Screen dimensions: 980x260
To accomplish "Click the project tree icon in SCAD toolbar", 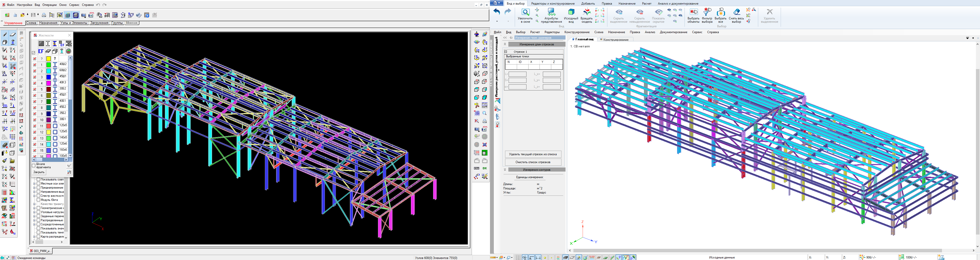I will pyautogui.click(x=52, y=15).
